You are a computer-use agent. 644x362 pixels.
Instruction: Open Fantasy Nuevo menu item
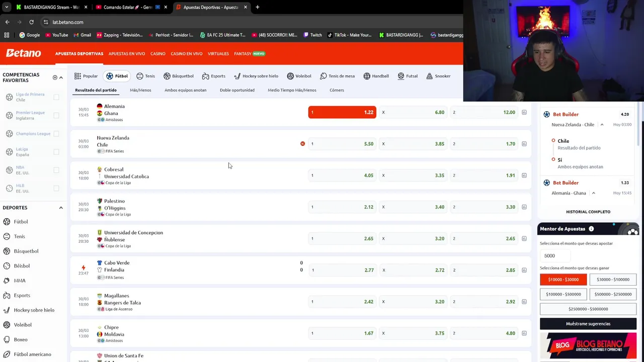(249, 54)
